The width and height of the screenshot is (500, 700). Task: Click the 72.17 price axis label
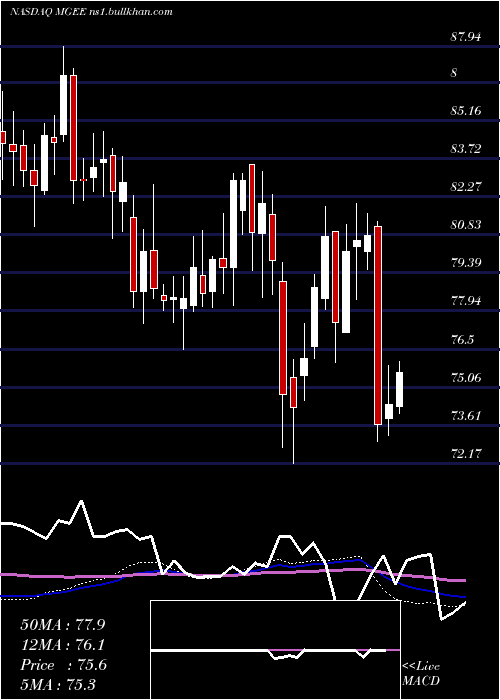pos(466,454)
